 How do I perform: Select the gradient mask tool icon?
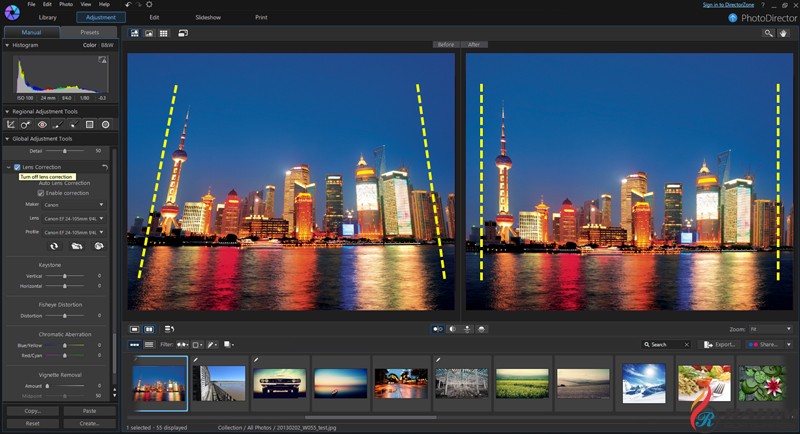(x=89, y=124)
